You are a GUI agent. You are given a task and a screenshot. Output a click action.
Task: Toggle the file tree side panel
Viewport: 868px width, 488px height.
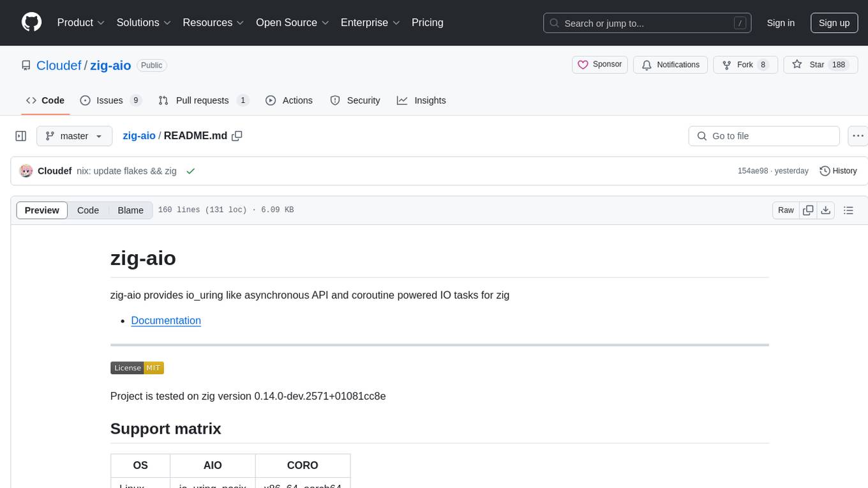point(21,136)
